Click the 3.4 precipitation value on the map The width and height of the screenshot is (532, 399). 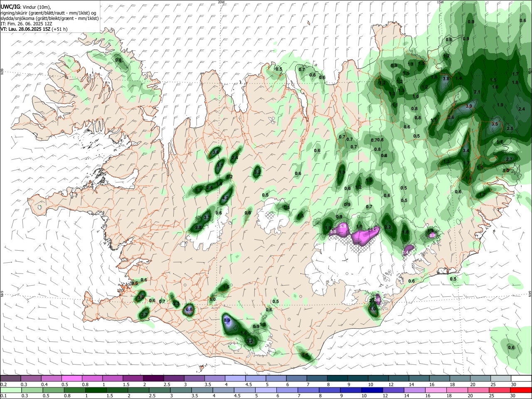466,150
